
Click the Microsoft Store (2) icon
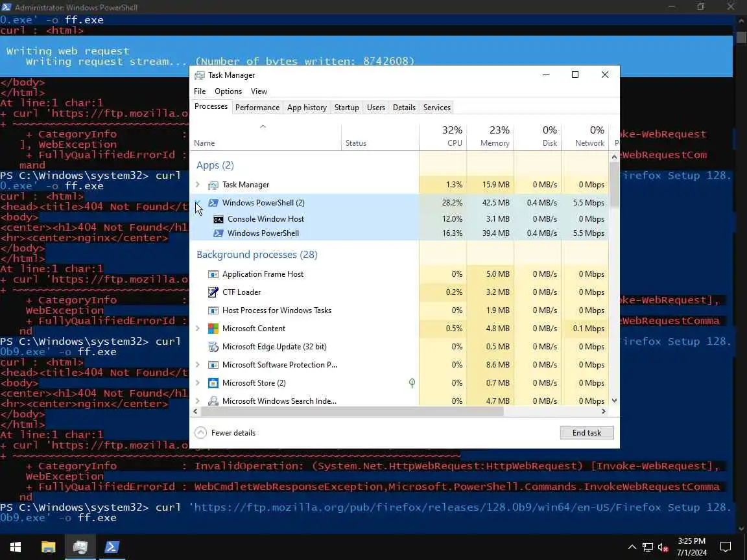click(x=213, y=383)
